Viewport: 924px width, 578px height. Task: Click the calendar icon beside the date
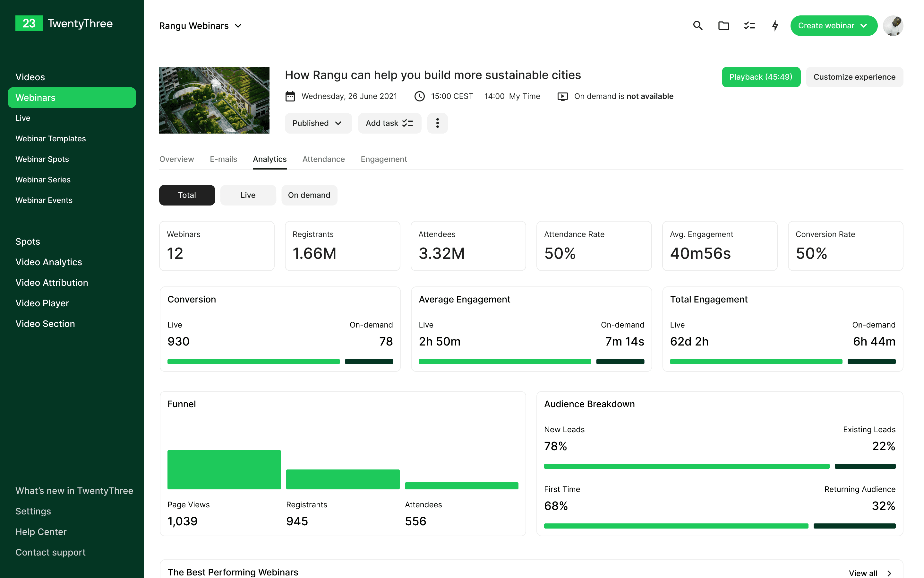point(290,96)
